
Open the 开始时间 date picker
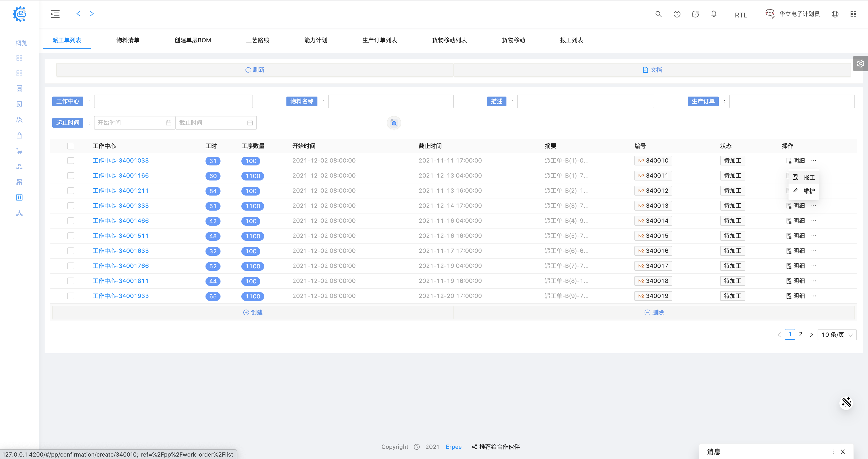[x=134, y=123]
